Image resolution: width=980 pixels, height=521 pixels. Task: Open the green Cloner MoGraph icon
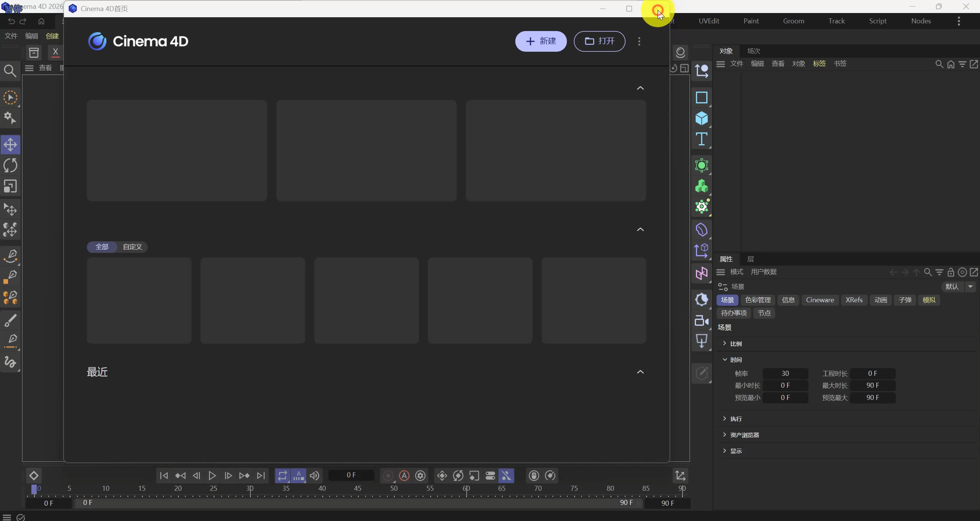[x=701, y=187]
